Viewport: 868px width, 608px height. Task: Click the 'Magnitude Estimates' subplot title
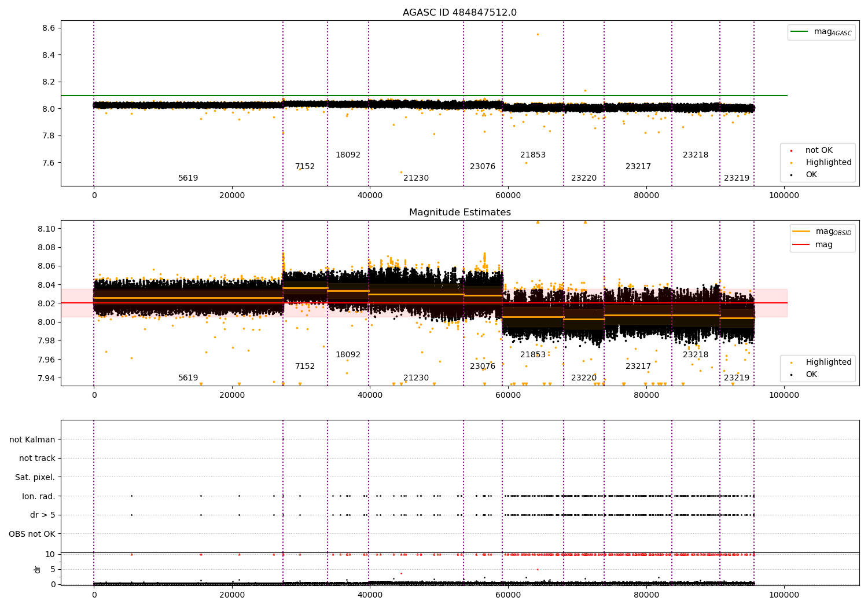[x=459, y=213]
